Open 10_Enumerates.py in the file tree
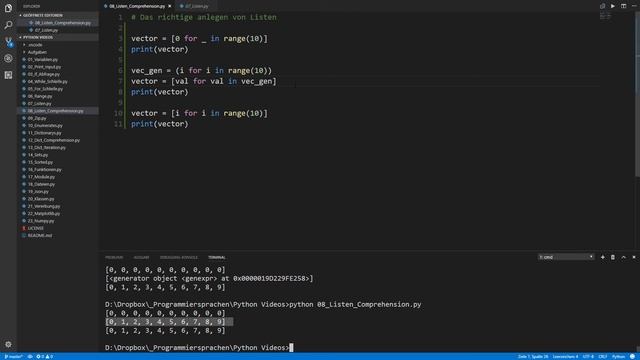This screenshot has width=640, height=360. pos(58,126)
